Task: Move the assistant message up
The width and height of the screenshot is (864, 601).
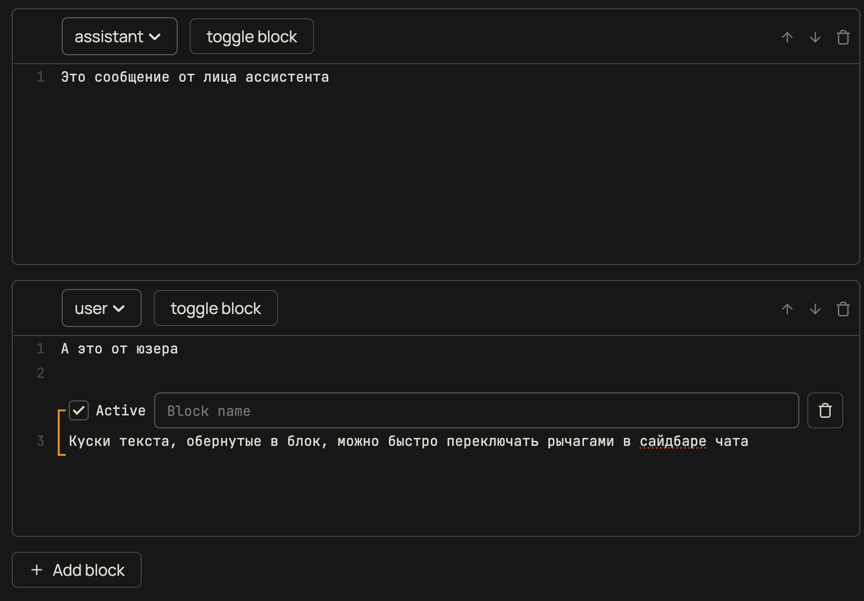Action: click(x=787, y=37)
